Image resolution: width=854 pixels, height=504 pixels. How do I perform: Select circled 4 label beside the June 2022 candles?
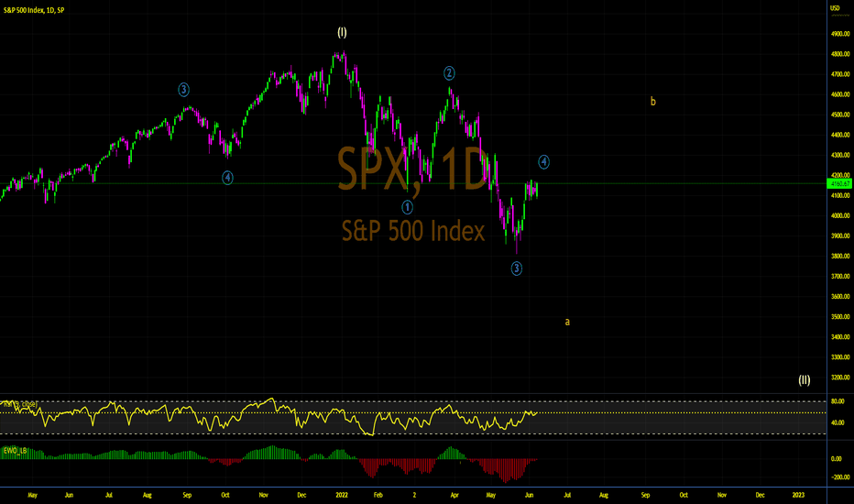pos(543,162)
